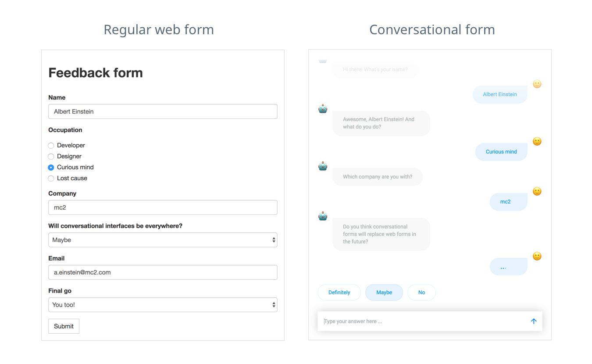Expand the 'Final go' You too! dropdown
The width and height of the screenshot is (592, 364).
(163, 305)
